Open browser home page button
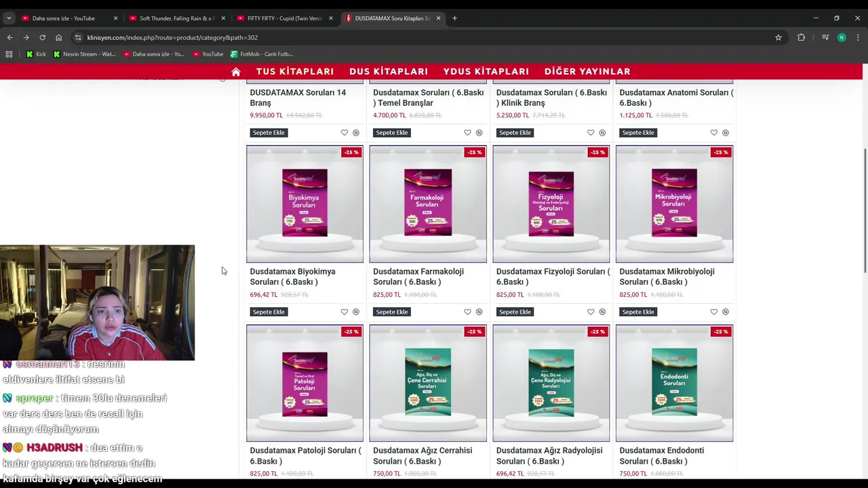 (58, 37)
